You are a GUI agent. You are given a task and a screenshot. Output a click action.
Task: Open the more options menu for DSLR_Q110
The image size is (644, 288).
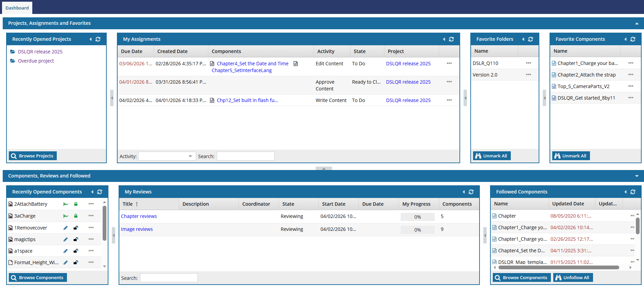[x=528, y=63]
